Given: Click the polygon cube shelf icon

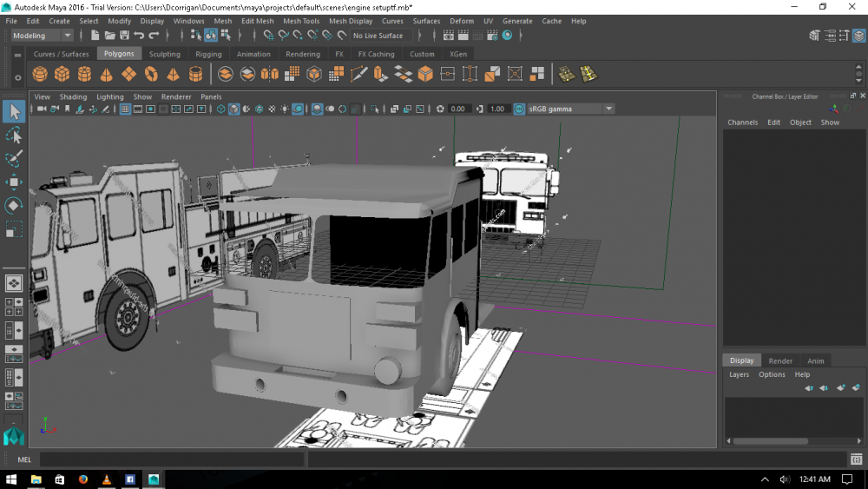Looking at the screenshot, I should coord(62,74).
